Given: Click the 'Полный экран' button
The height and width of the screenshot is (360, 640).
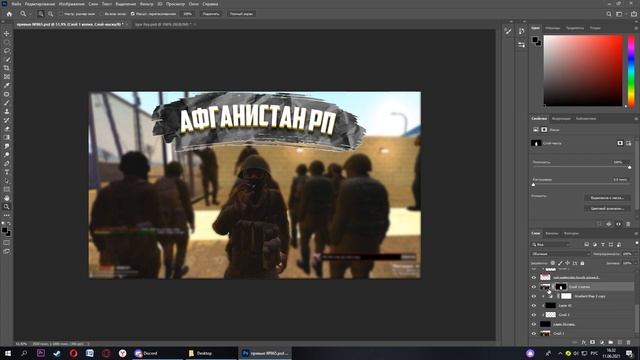Looking at the screenshot, I should (241, 14).
